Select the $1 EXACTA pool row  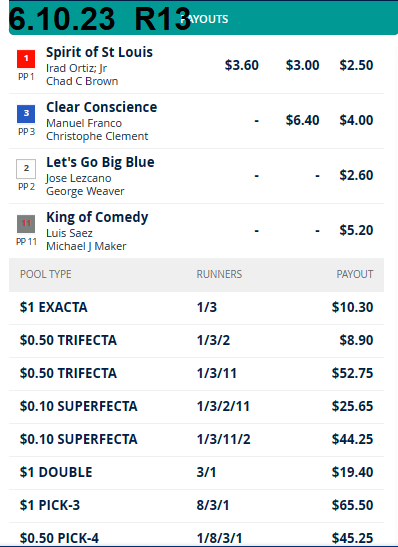point(196,307)
